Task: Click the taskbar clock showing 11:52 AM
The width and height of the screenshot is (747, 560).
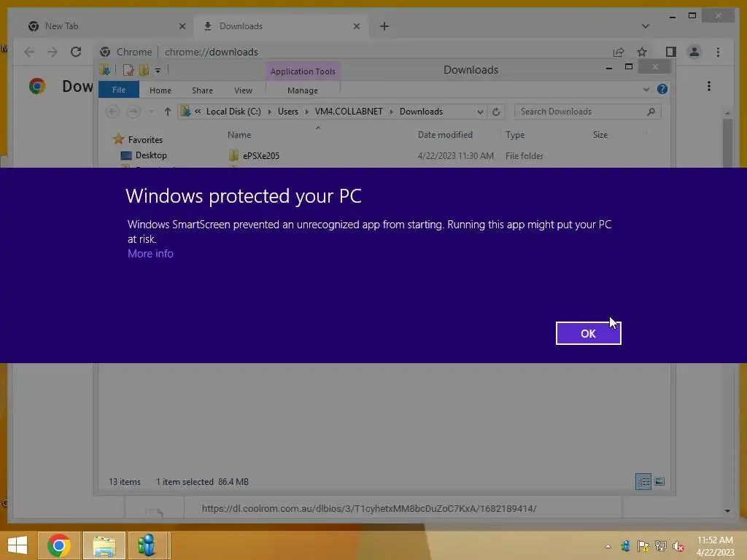Action: point(715,546)
